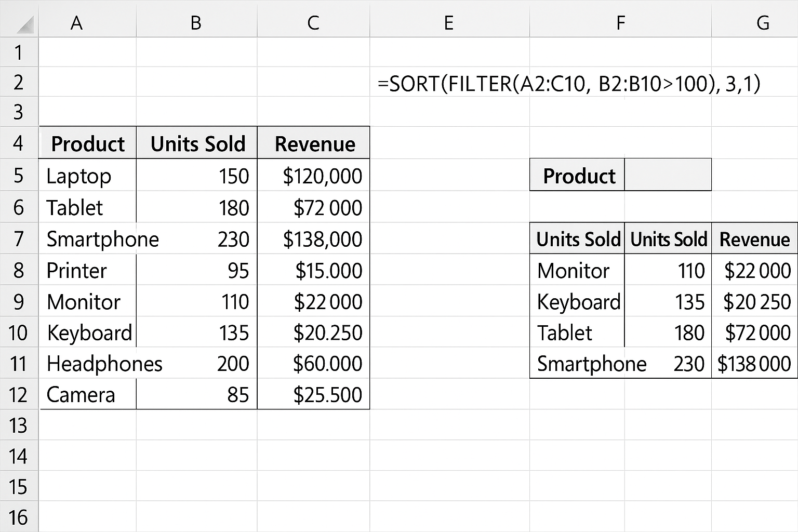This screenshot has height=532, width=798.
Task: Click the 135 cell in results table
Action: point(668,301)
